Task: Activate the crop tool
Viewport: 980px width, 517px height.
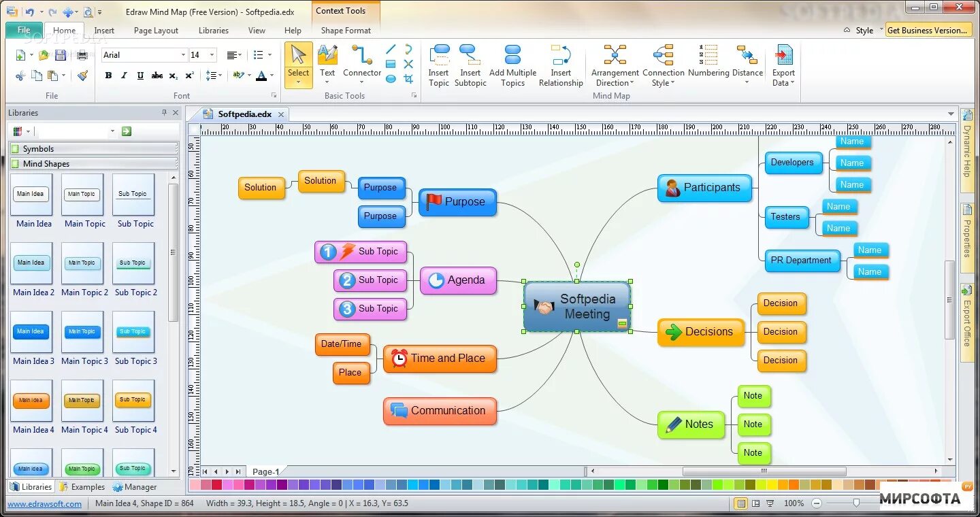Action: click(x=408, y=79)
